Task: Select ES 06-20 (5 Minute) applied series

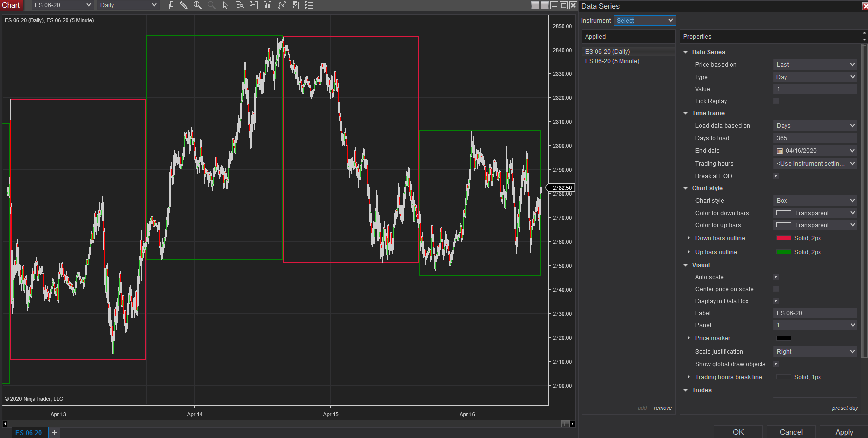Action: pyautogui.click(x=629, y=61)
